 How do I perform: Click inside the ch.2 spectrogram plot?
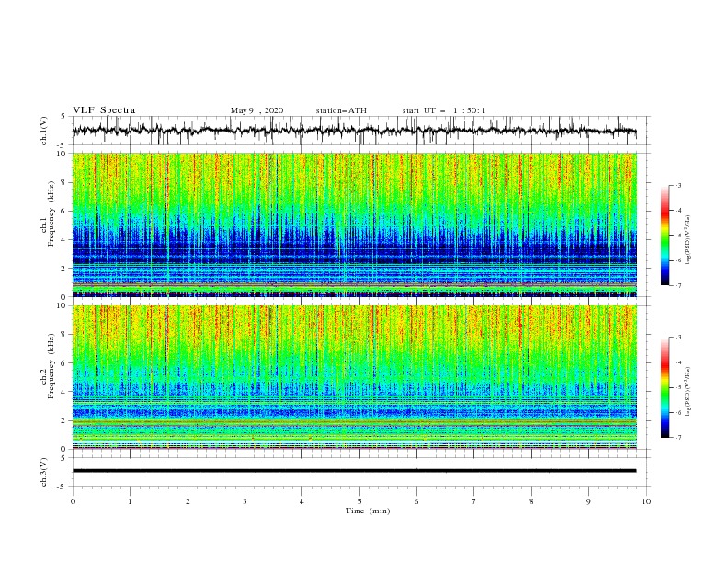354,377
